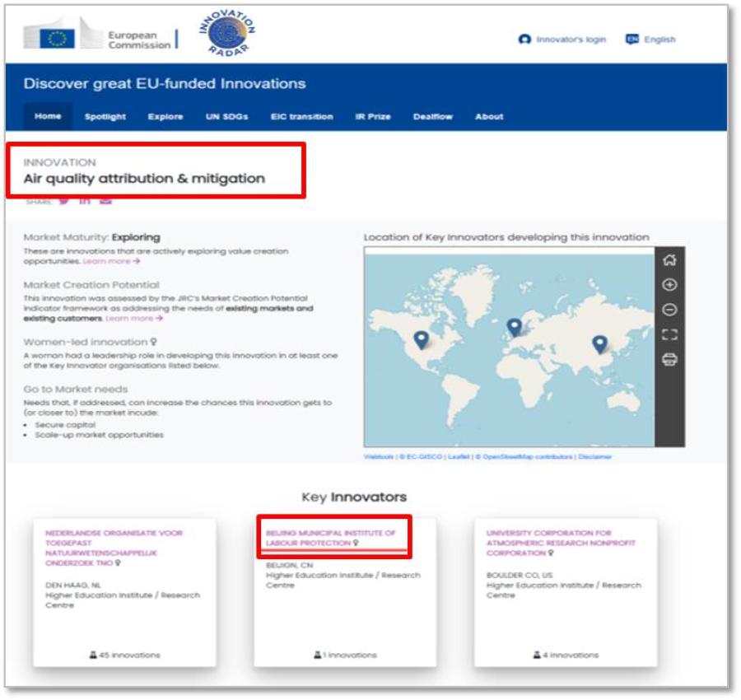Click the map pin over China
Viewport: 741px width, 700px height.
pos(599,343)
